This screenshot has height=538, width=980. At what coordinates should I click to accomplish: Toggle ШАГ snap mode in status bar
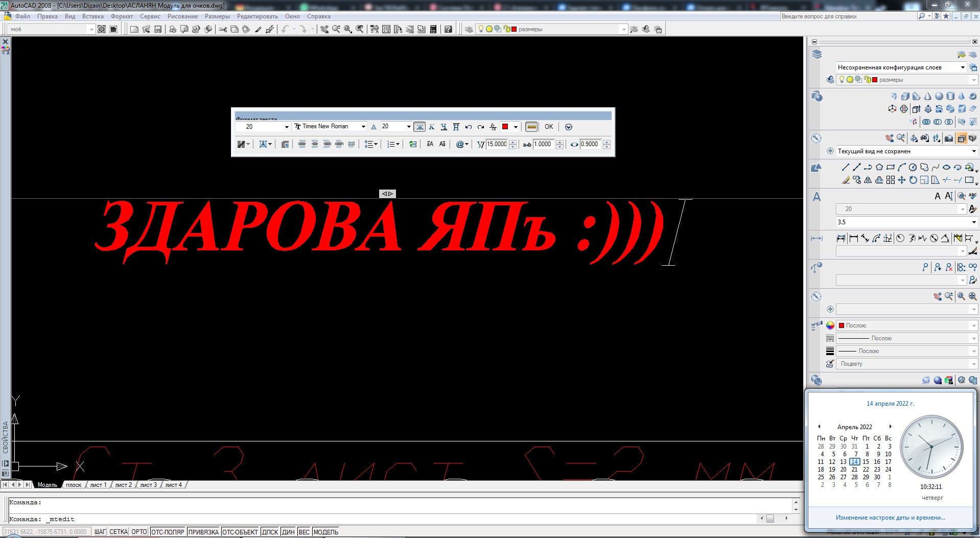(x=100, y=532)
